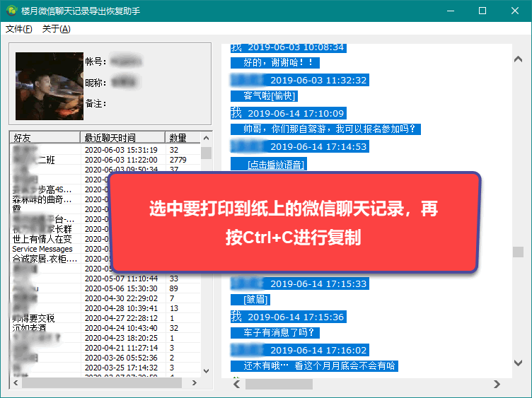
Task: Select friend 森林味的曲奇...
Action: (42, 199)
